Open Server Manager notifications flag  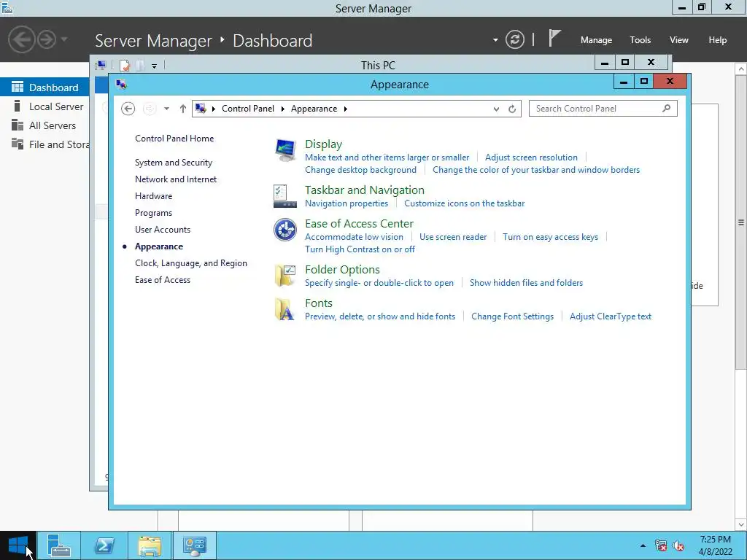tap(554, 38)
